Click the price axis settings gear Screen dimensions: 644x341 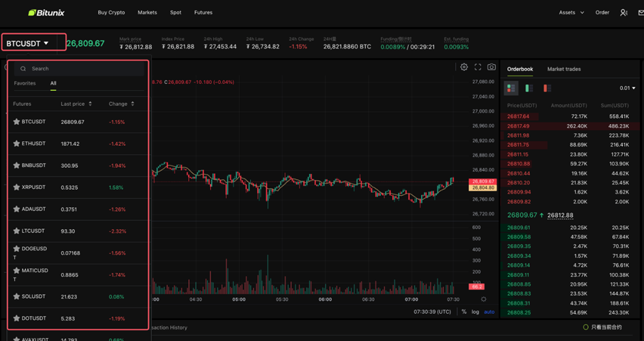[483, 299]
